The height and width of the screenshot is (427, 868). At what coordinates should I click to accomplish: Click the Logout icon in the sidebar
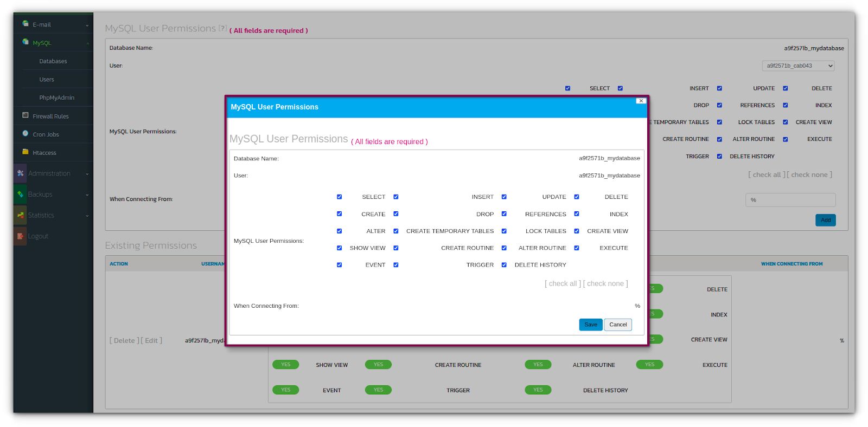[x=21, y=236]
